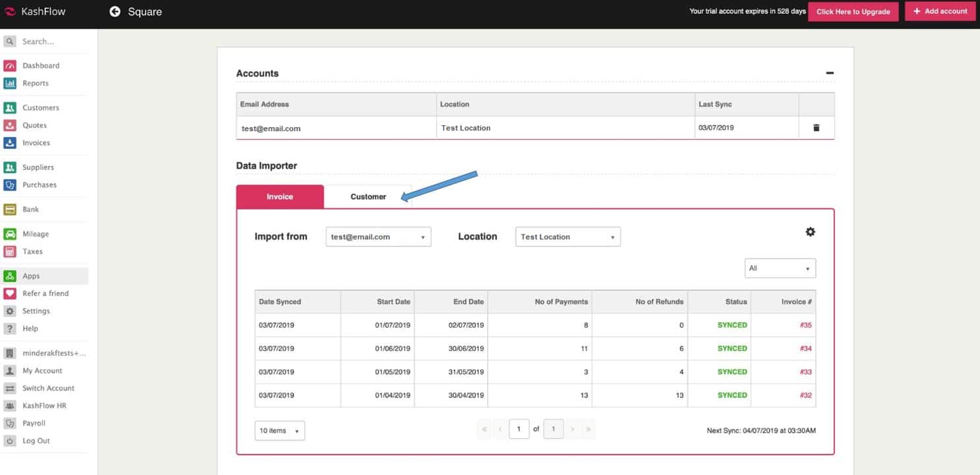
Task: Select the Invoice tab
Action: click(x=280, y=197)
